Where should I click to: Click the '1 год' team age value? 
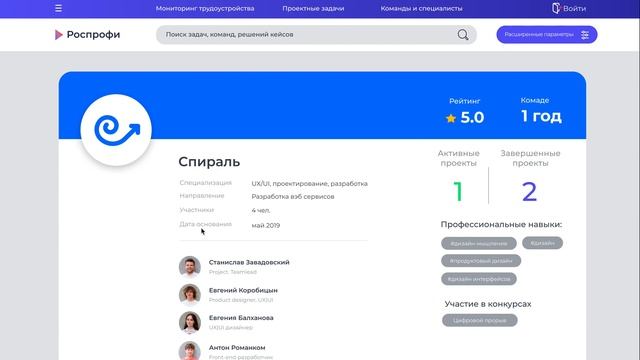pyautogui.click(x=541, y=116)
